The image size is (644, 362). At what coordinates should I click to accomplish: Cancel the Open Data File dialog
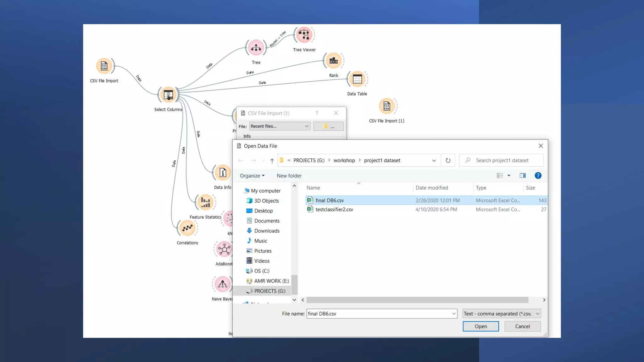point(522,326)
